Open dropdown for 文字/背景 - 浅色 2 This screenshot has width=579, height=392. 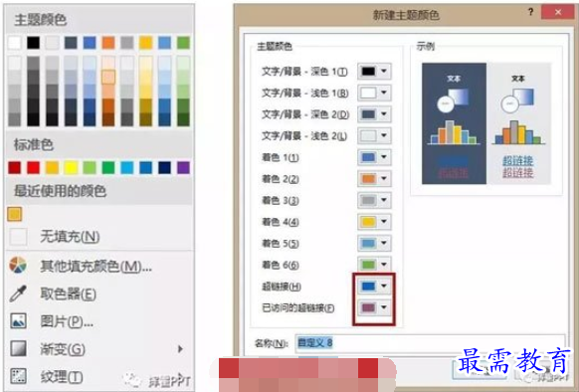point(374,135)
